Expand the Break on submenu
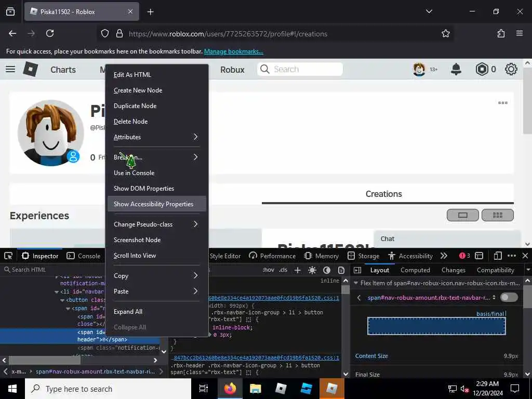This screenshot has height=399, width=532. click(156, 157)
